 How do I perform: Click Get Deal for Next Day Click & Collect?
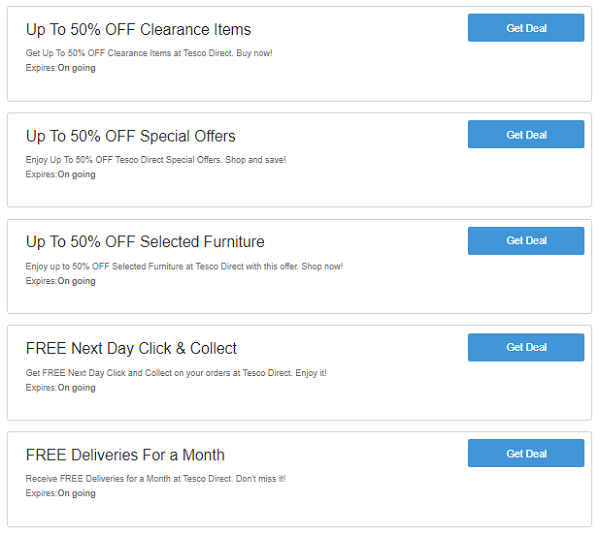tap(526, 347)
